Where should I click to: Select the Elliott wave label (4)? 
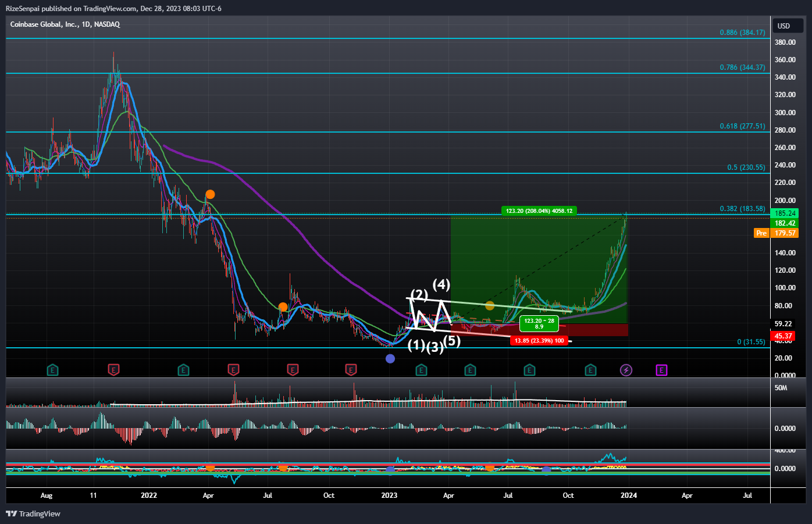[x=441, y=284]
